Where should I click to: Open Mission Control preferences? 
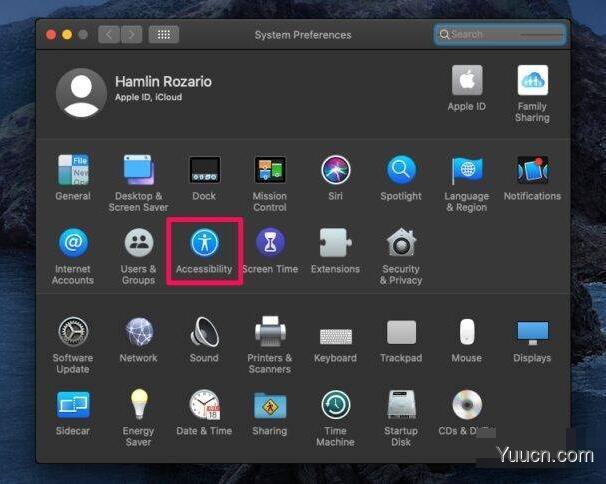pos(270,171)
